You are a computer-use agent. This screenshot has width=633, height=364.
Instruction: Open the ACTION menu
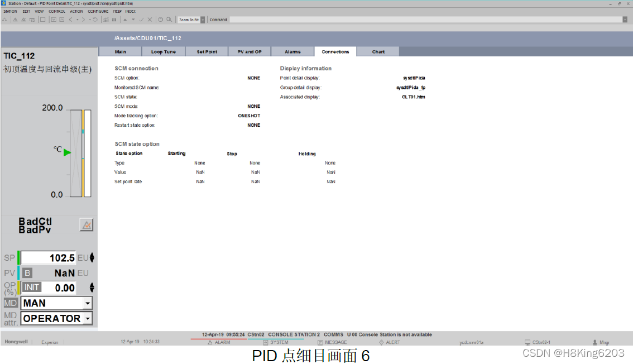(76, 11)
